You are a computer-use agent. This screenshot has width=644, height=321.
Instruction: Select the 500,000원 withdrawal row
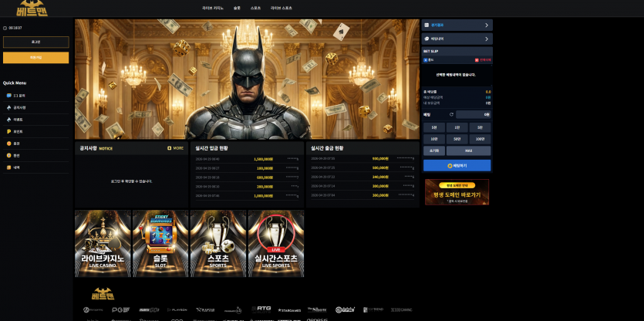(x=362, y=167)
